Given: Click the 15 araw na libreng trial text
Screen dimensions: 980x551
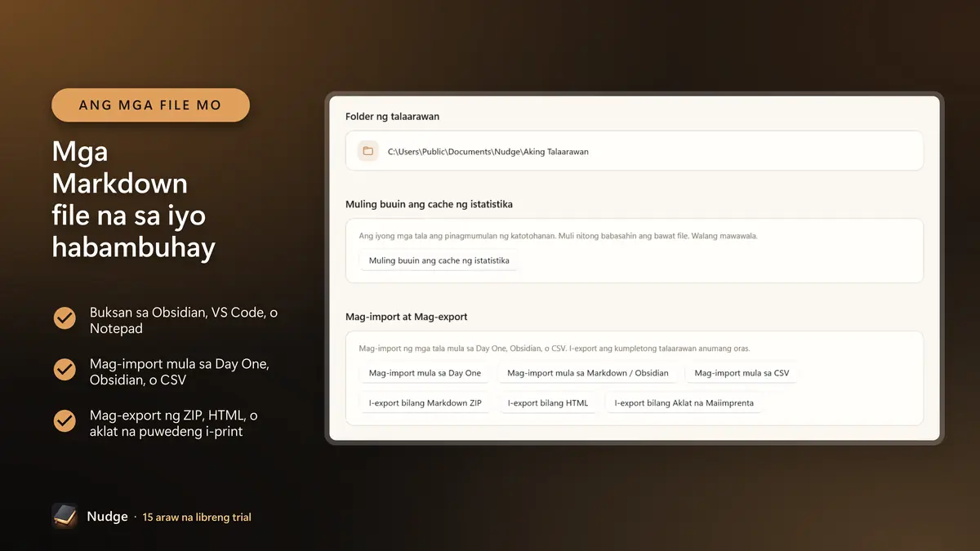Looking at the screenshot, I should 197,517.
